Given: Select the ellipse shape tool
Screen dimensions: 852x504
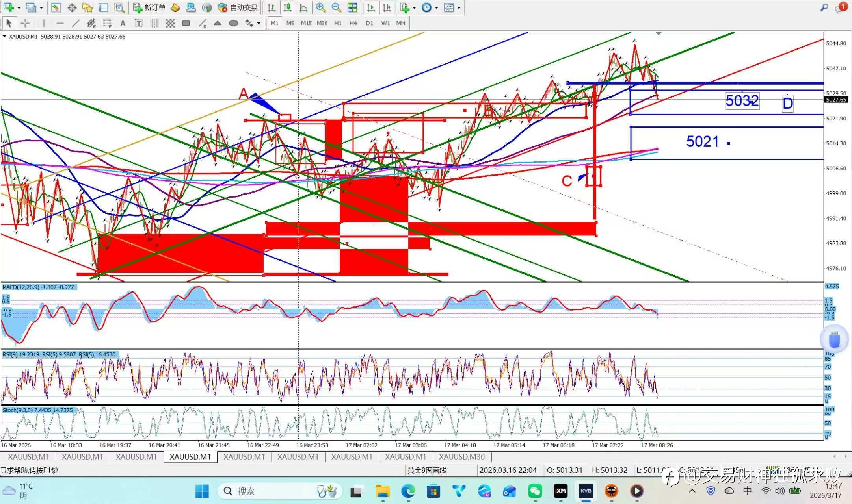Looking at the screenshot, I should point(233,23).
